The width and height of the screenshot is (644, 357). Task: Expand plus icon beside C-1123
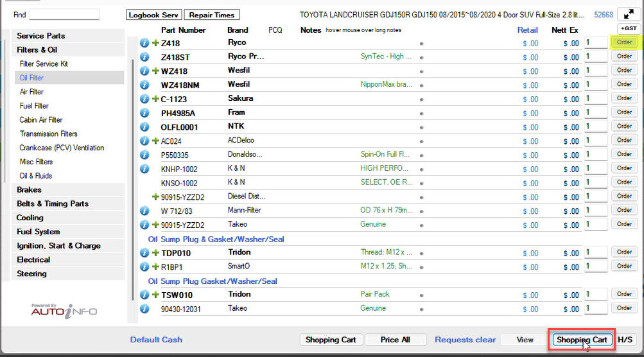coord(155,99)
